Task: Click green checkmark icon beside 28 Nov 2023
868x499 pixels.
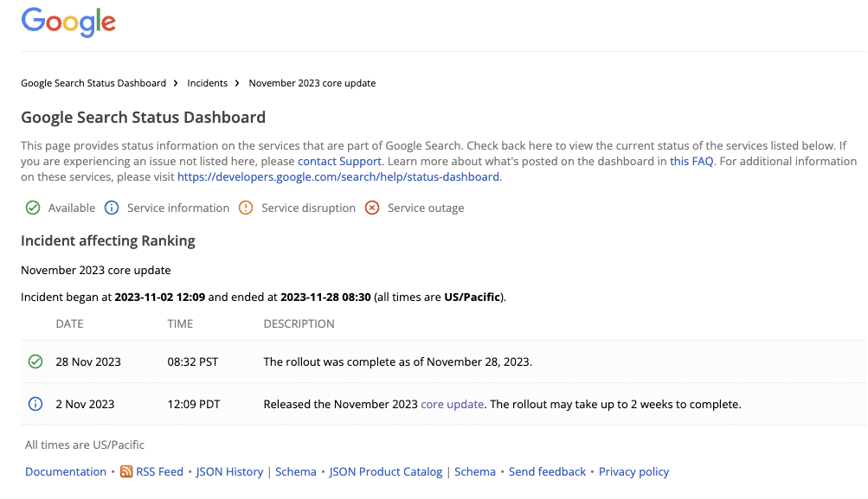Action: coord(35,361)
